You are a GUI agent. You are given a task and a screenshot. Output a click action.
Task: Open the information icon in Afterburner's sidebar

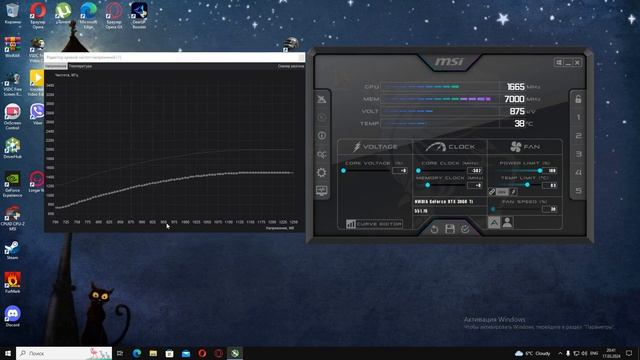[322, 136]
